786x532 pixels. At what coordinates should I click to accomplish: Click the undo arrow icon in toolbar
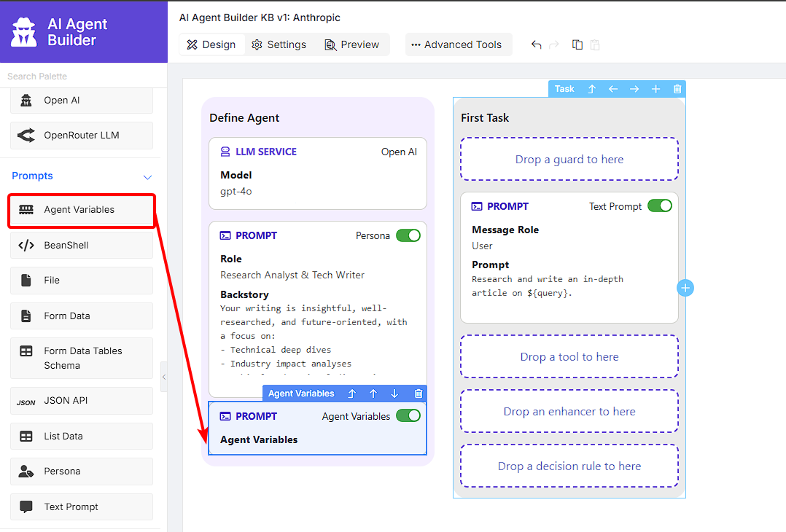pyautogui.click(x=536, y=44)
